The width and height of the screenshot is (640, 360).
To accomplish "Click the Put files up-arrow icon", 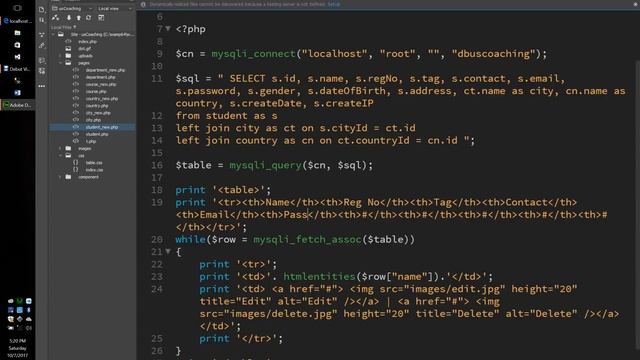I will pos(78,18).
